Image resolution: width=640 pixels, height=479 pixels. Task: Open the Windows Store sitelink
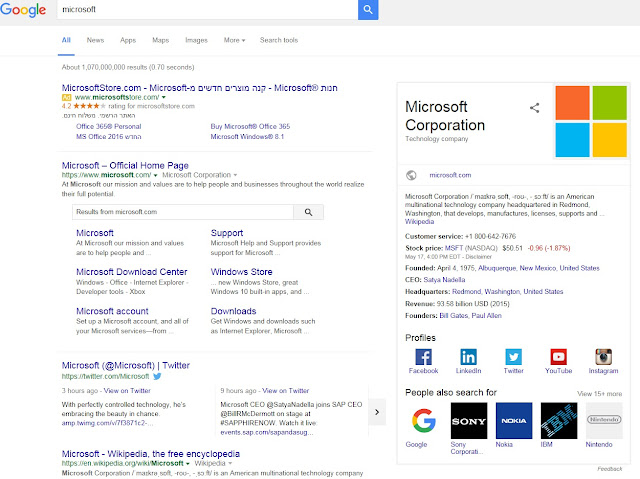(241, 272)
